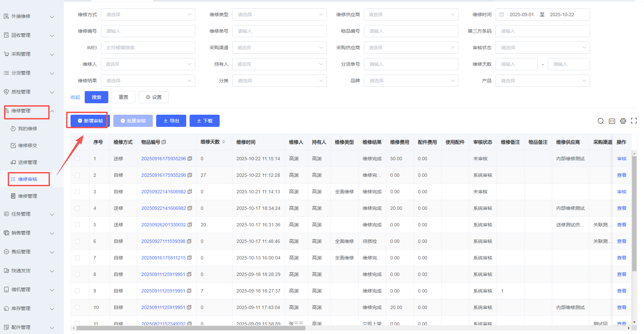Open the 维修方式 dropdown
Viewport: 644px width, 334px height.
click(x=148, y=15)
